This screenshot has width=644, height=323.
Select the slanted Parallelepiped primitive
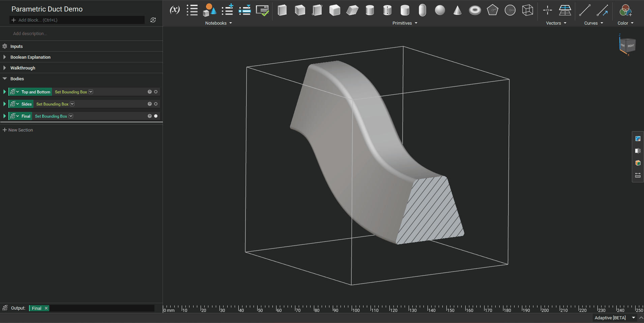pyautogui.click(x=352, y=10)
